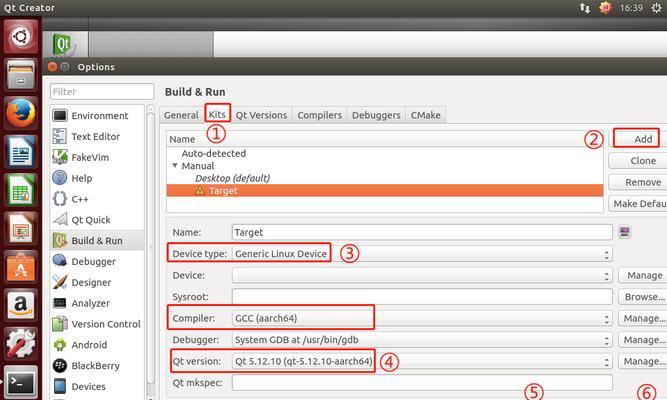Select the FakeVim settings icon

[60, 157]
